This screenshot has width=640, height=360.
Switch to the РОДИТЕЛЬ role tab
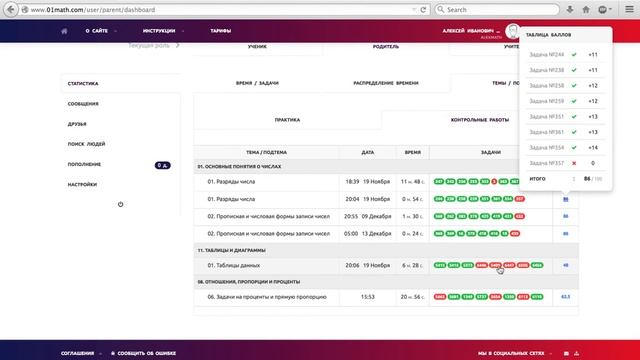(x=386, y=47)
